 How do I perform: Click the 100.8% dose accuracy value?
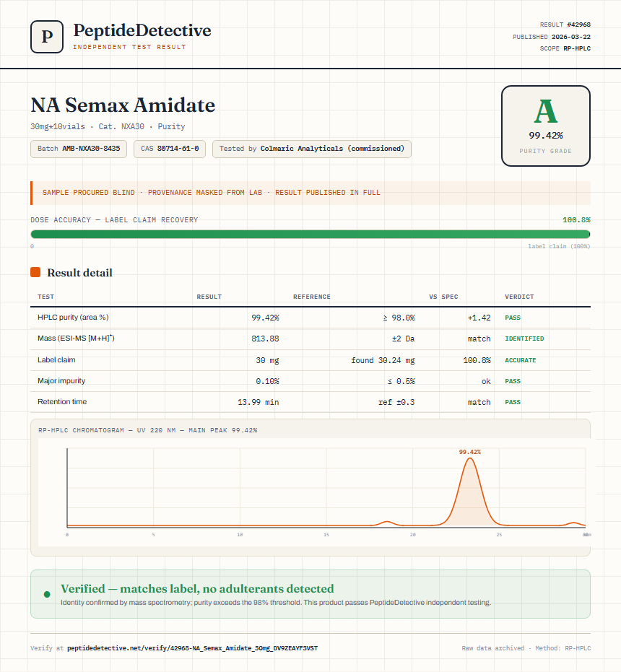576,220
